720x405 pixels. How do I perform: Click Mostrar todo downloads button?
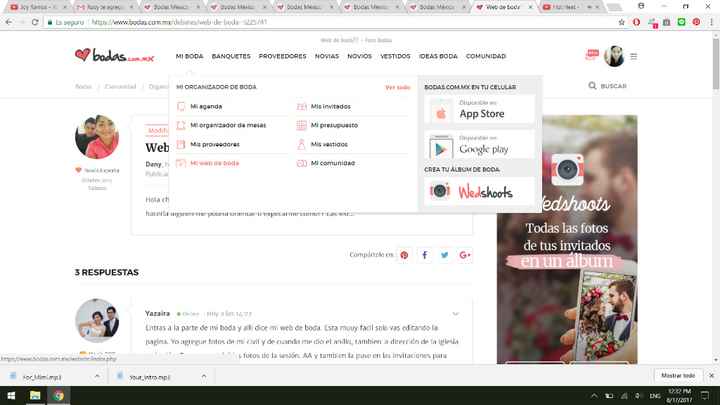point(678,376)
